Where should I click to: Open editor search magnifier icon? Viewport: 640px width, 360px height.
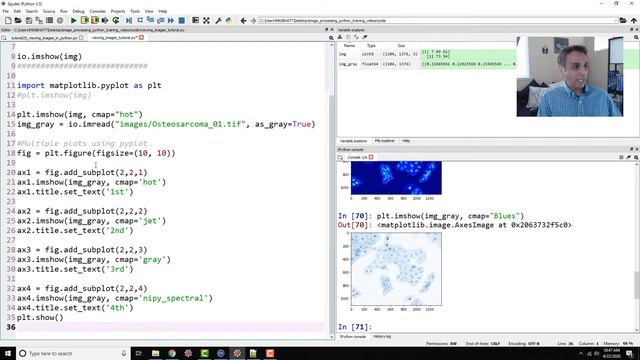[x=331, y=38]
